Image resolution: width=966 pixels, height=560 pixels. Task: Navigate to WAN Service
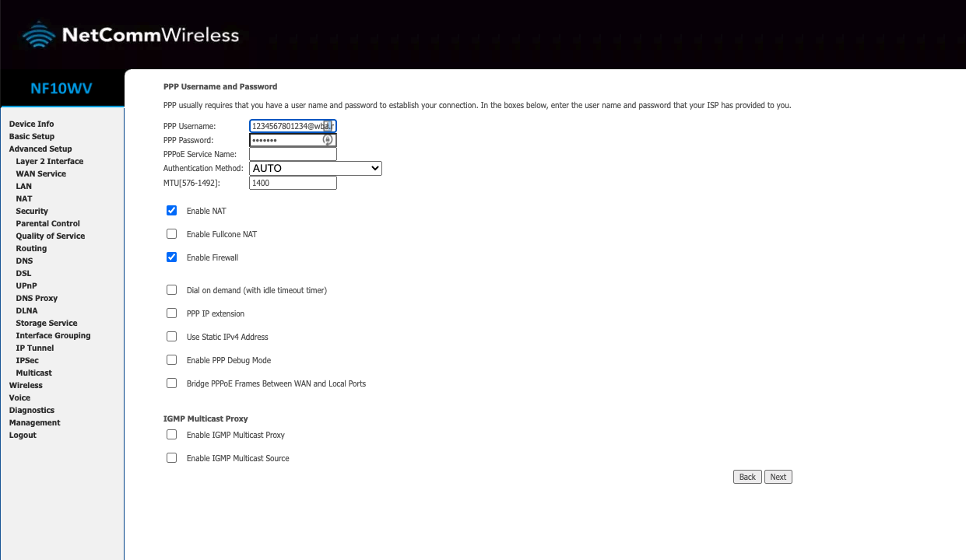[41, 174]
